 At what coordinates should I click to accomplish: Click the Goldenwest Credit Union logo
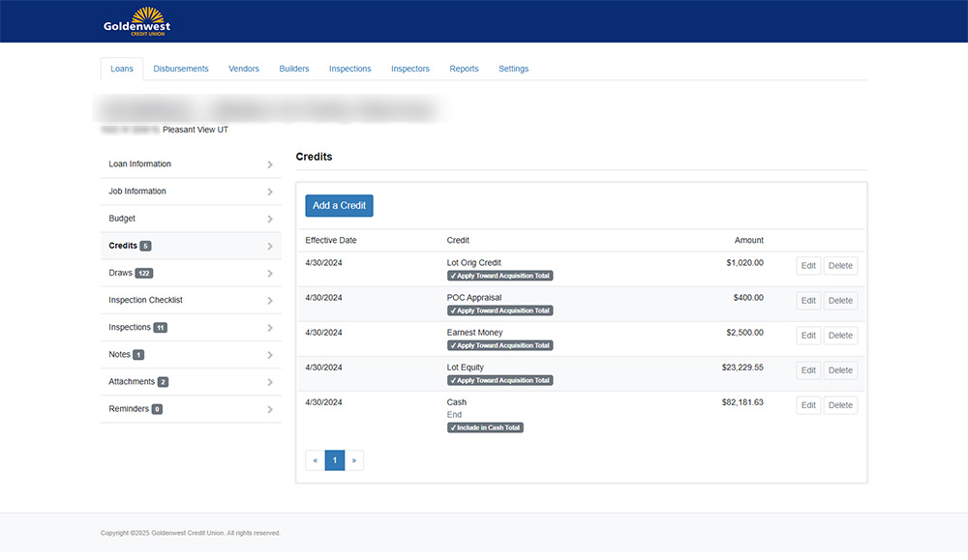(136, 21)
